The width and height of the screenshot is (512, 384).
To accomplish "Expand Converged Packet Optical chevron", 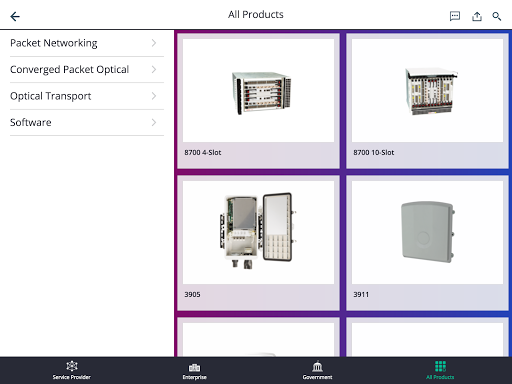I will 154,69.
